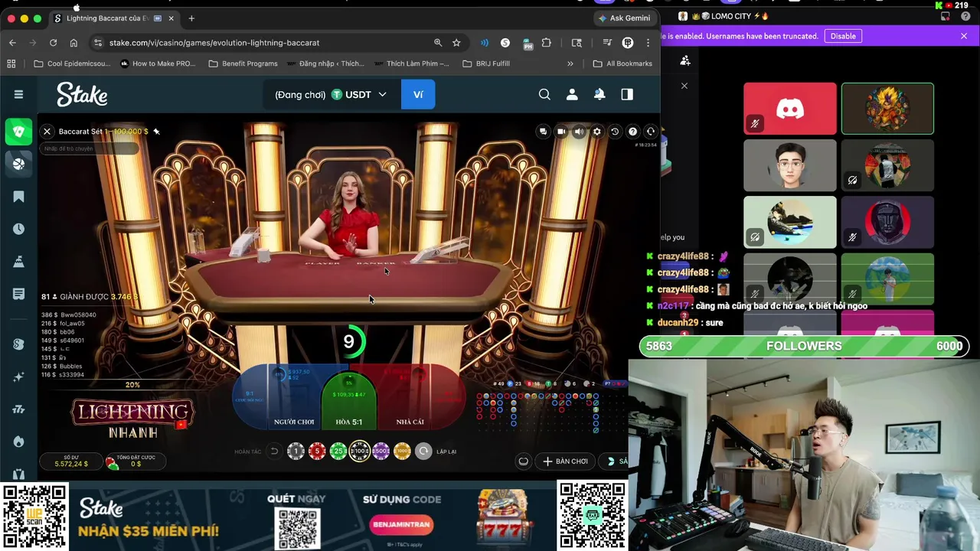Toggle the game video camera

click(x=561, y=132)
